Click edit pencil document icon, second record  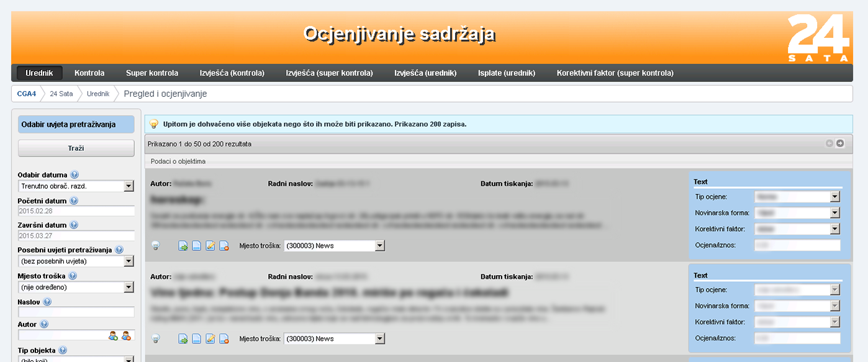[210, 339]
